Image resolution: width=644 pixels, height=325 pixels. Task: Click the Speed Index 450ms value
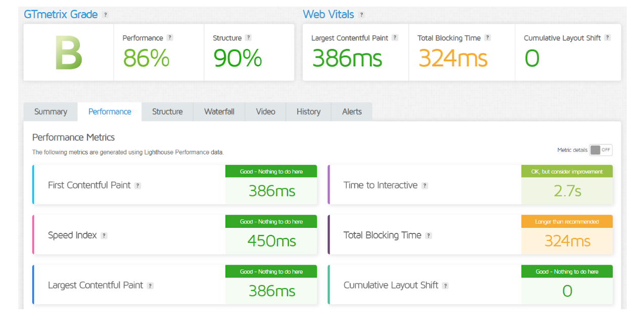271,241
